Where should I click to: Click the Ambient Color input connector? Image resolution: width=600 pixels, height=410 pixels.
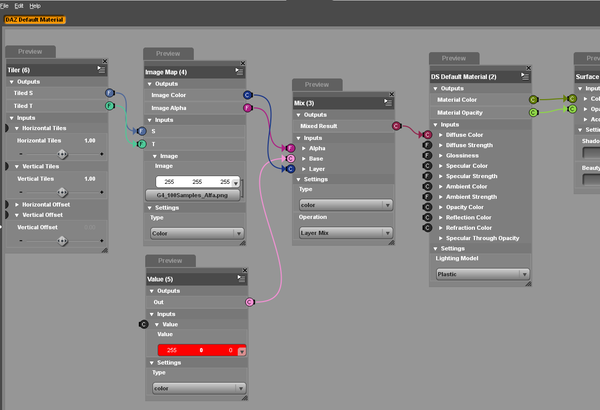click(427, 186)
